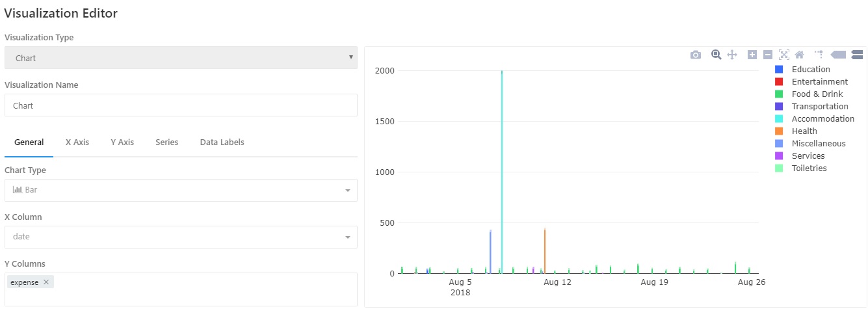Open the Chart Type Bar dropdown
Screen dimensions: 868x309
pos(181,190)
